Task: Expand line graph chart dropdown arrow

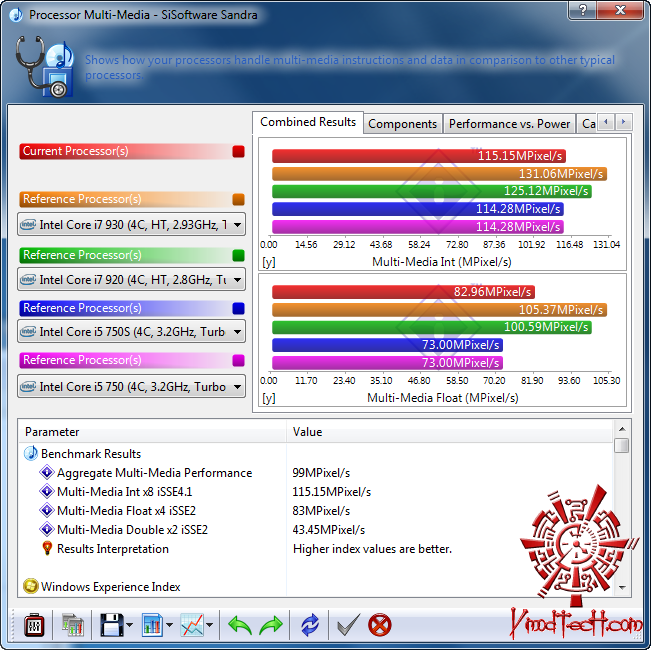Action: pos(209,625)
